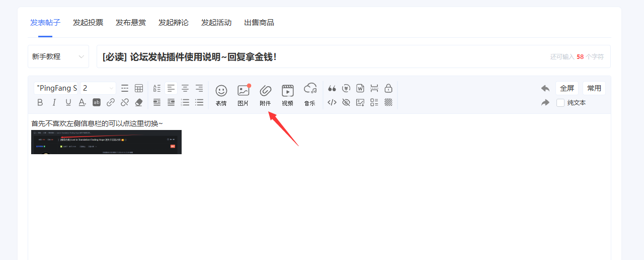Insert 音乐 music
The width and height of the screenshot is (644, 260).
pyautogui.click(x=310, y=95)
